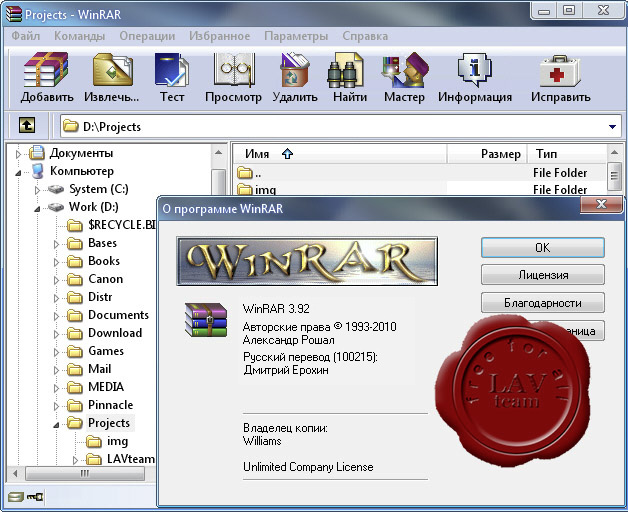Click the Найти (Find) binoculars icon
Screen dimensions: 628x512
click(345, 70)
